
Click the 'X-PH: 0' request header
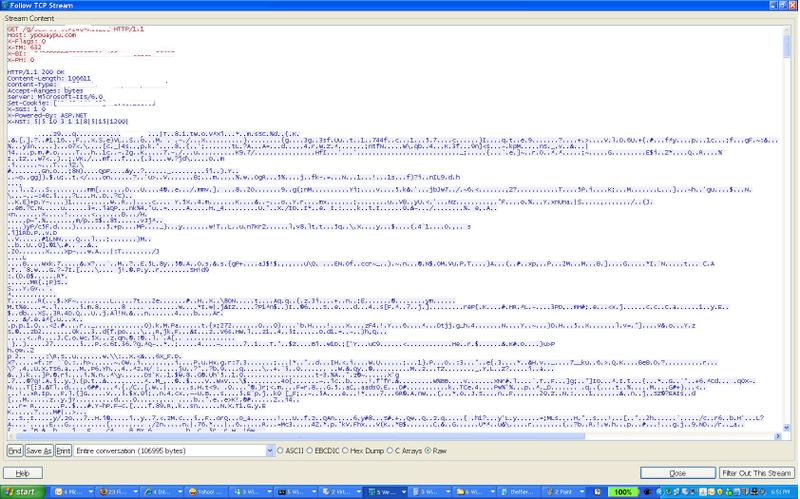(21, 60)
